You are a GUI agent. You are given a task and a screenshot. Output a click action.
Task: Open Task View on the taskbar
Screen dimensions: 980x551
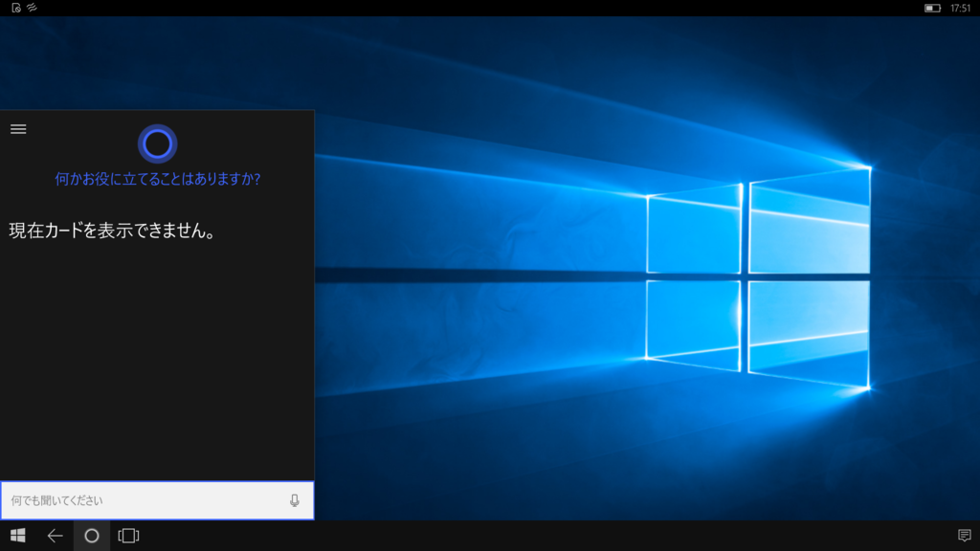[x=129, y=536]
